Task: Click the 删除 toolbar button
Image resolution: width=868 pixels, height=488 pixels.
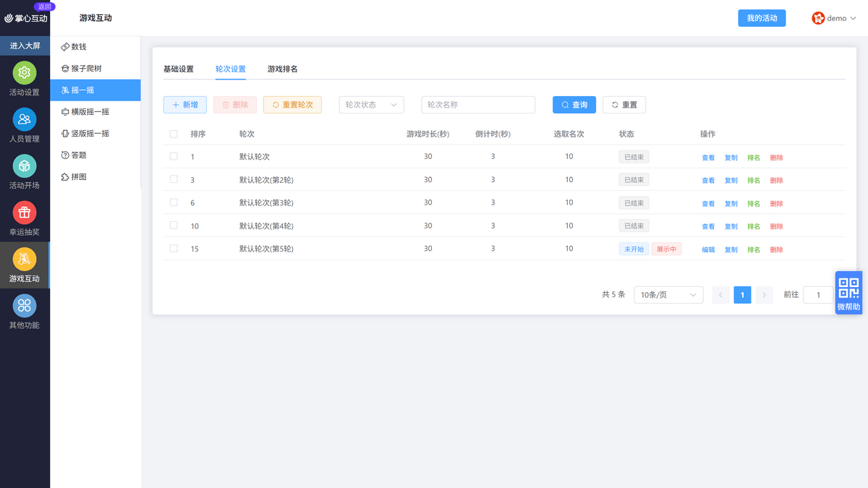Action: point(235,105)
